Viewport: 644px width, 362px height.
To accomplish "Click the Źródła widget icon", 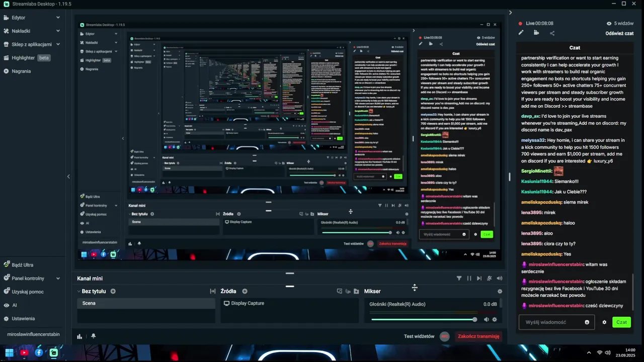I will coord(339,291).
